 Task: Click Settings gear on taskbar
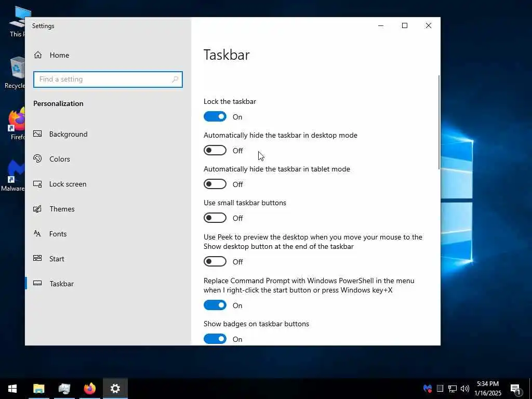115,389
